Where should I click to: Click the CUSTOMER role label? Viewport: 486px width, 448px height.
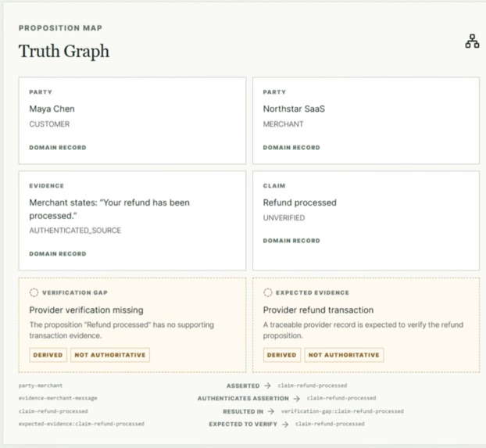pyautogui.click(x=49, y=124)
